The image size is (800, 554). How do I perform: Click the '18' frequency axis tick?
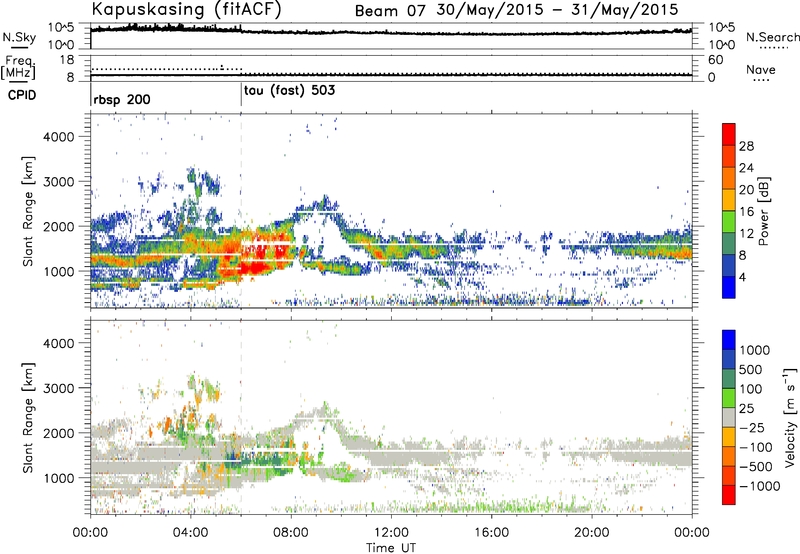(67, 60)
